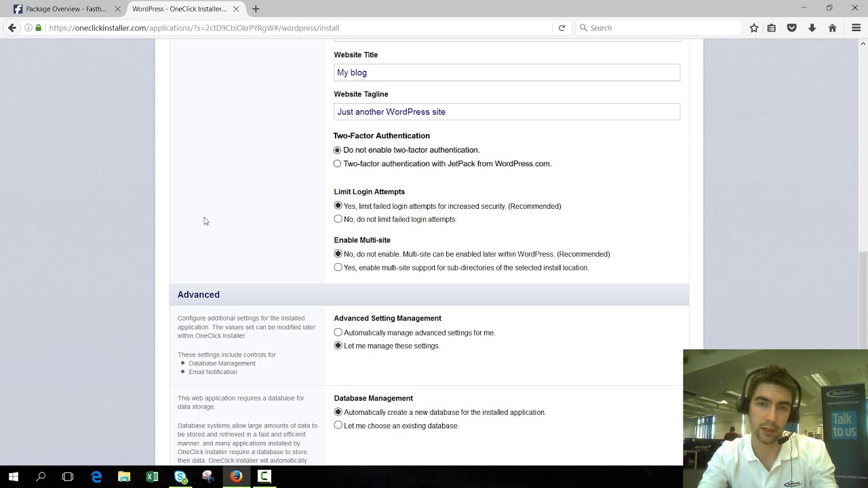Click the browser URL address bar
868x488 pixels.
(x=298, y=28)
